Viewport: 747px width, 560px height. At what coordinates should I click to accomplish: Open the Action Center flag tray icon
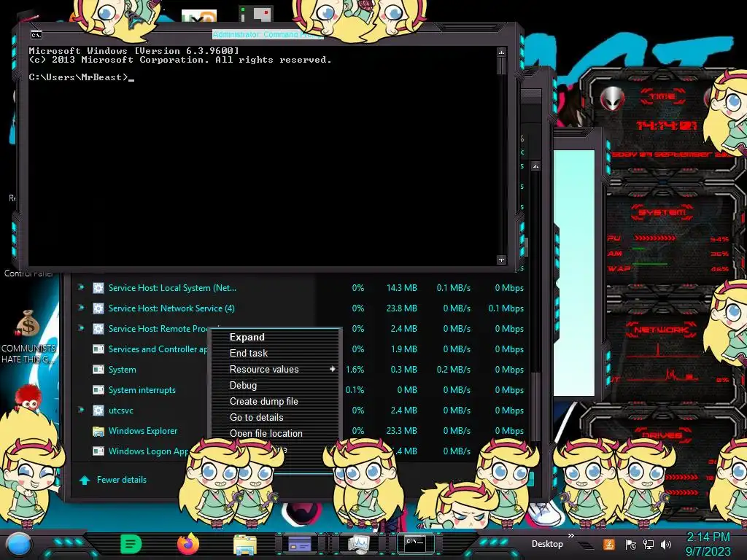coord(630,545)
